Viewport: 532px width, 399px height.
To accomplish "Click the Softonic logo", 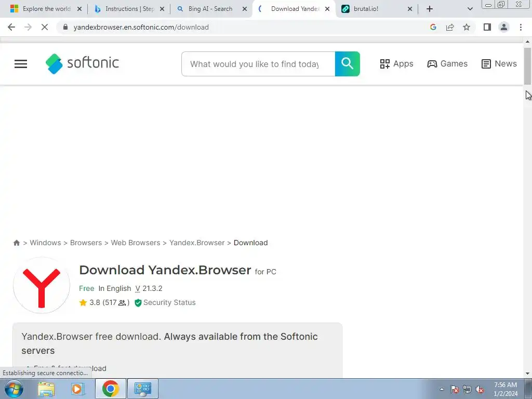I will [x=82, y=63].
